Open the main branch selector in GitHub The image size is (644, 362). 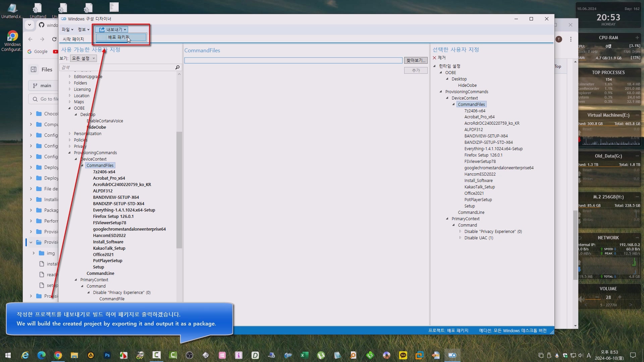(x=43, y=85)
